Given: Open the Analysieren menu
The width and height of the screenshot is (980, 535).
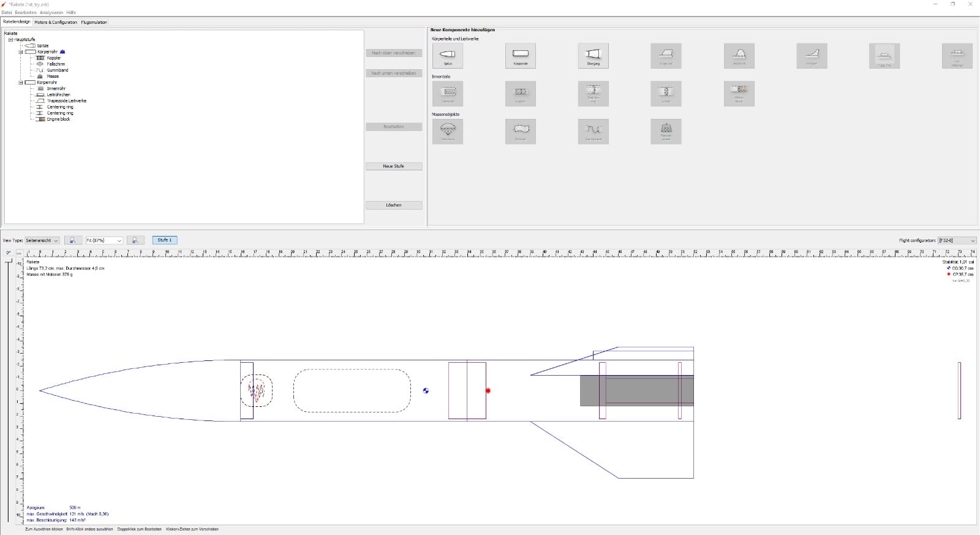Looking at the screenshot, I should (x=51, y=12).
